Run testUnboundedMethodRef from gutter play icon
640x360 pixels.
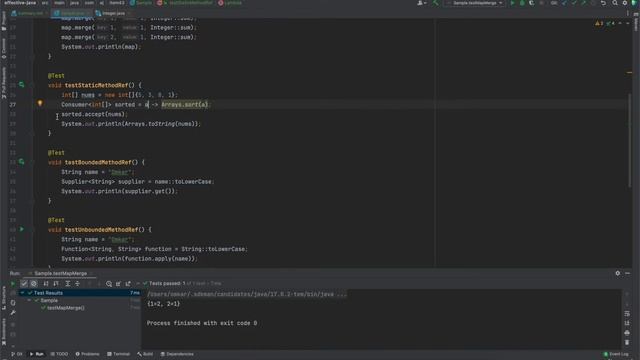(x=22, y=229)
